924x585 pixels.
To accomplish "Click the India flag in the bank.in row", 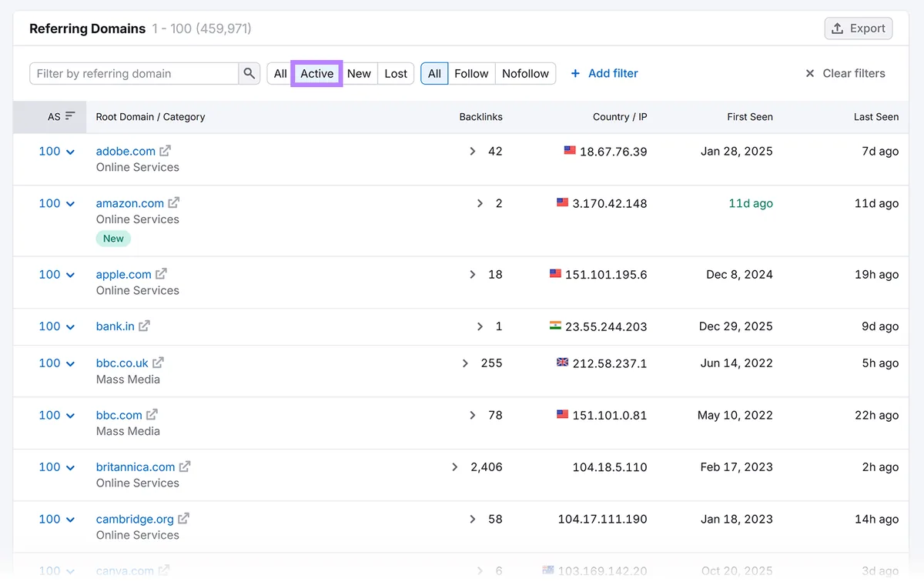I will (x=555, y=325).
